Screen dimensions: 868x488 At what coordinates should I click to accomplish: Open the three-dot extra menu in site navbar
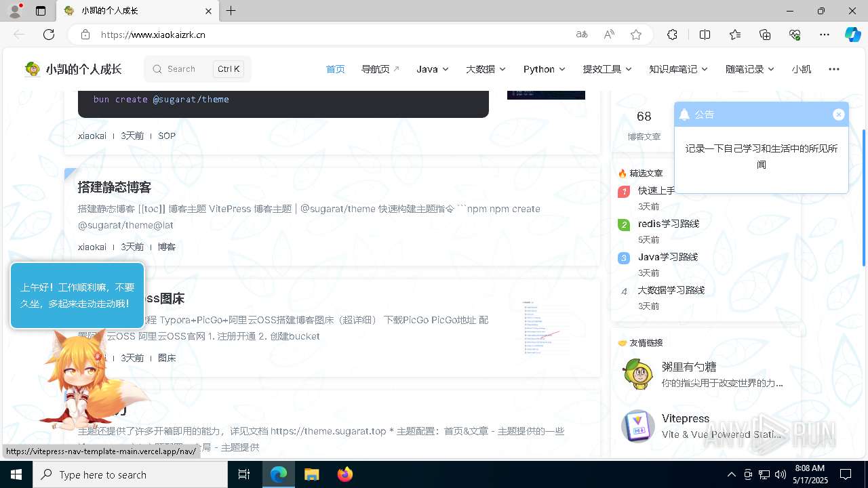tap(834, 69)
